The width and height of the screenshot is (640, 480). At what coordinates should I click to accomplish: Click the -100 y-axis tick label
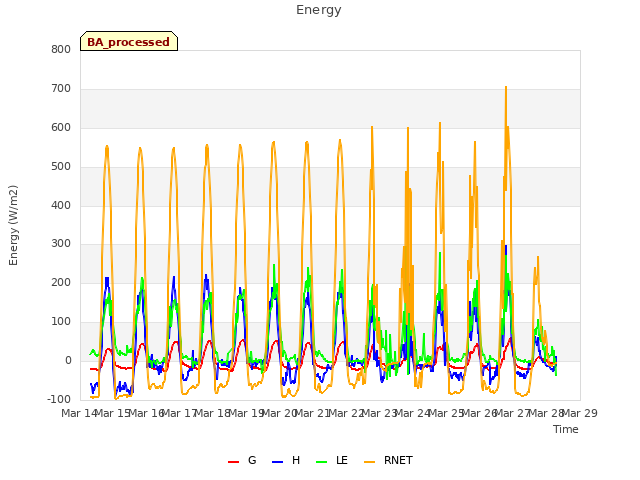click(59, 399)
